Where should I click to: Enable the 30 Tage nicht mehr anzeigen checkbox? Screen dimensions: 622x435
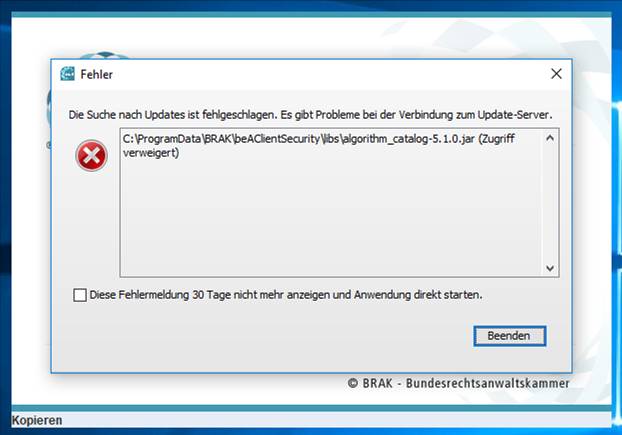(x=80, y=295)
